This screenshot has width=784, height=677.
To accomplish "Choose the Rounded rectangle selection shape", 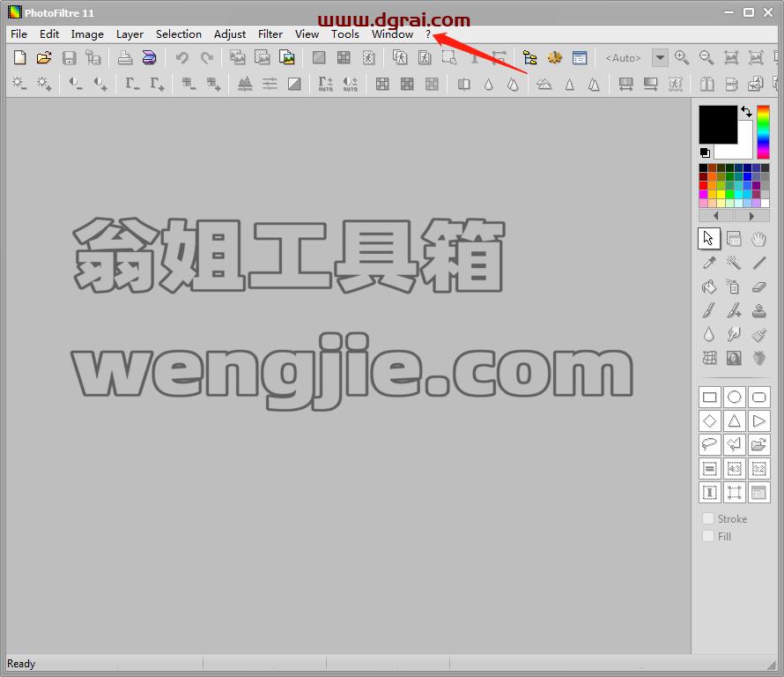I will click(759, 398).
